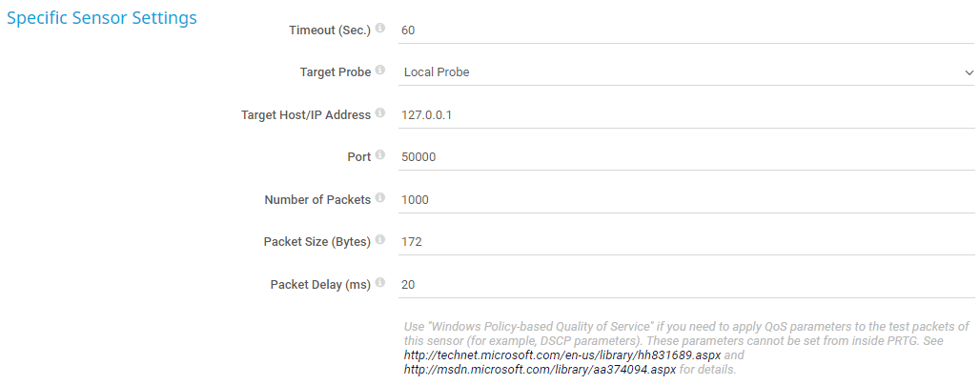980x385 pixels.
Task: Click info icon beside Target Host/IP Address
Action: coord(380,113)
